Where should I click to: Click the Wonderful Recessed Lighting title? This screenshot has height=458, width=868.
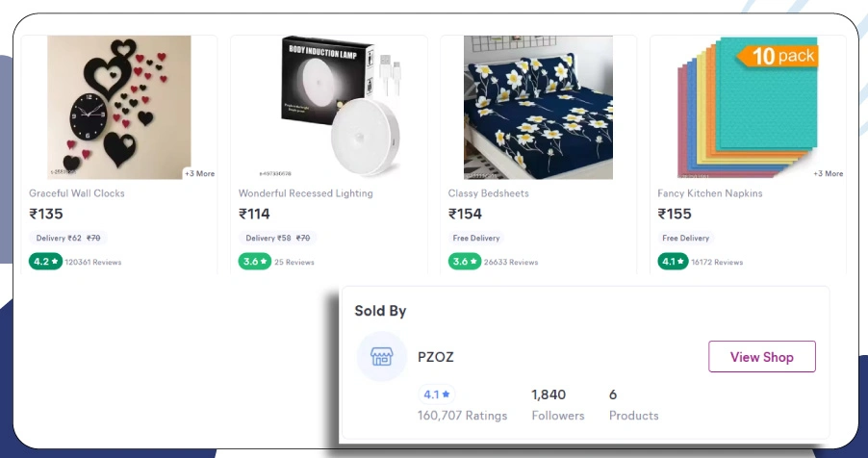click(305, 193)
